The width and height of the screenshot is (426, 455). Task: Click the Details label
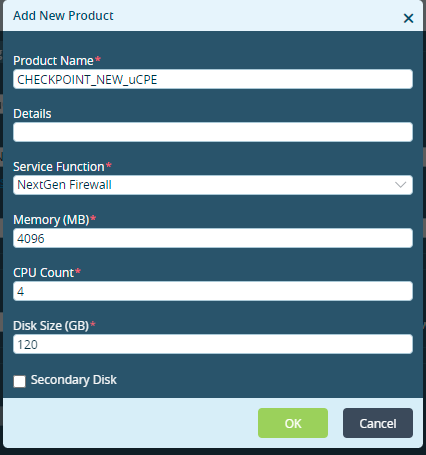pyautogui.click(x=32, y=114)
